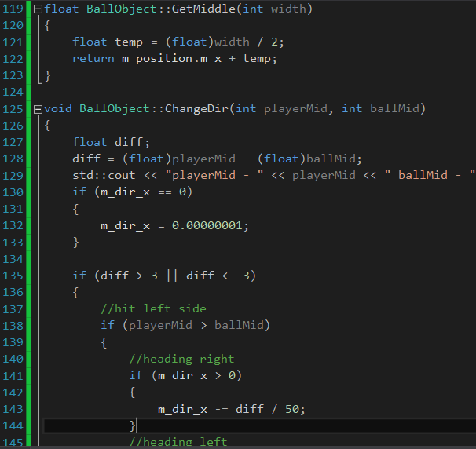Screen dimensions: 476x449
Task: Click line number 121 in the gutter
Action: pyautogui.click(x=13, y=42)
